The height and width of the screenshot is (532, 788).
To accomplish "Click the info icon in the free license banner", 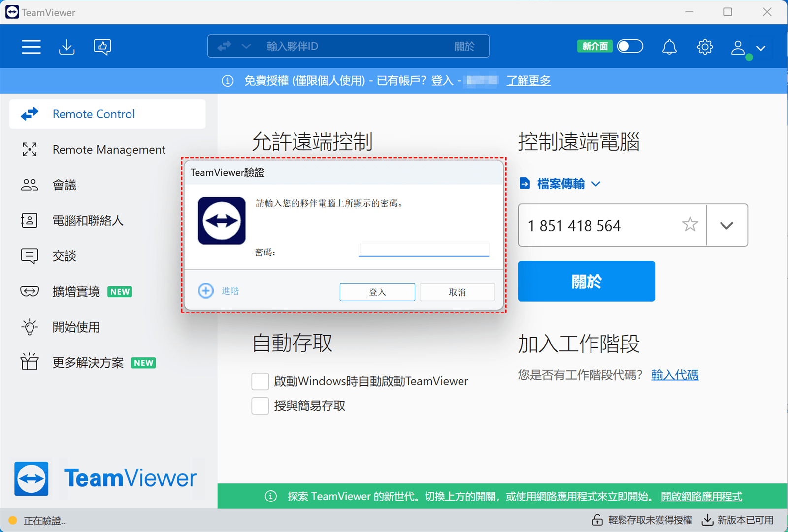I will (228, 81).
